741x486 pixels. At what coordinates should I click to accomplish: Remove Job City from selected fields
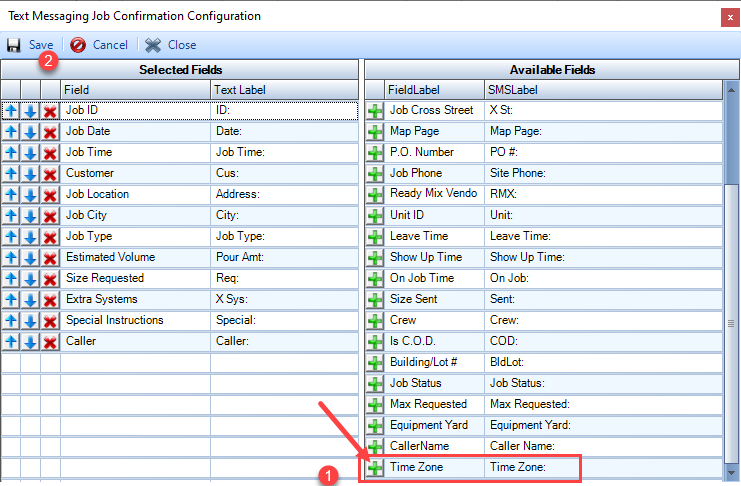click(x=50, y=216)
